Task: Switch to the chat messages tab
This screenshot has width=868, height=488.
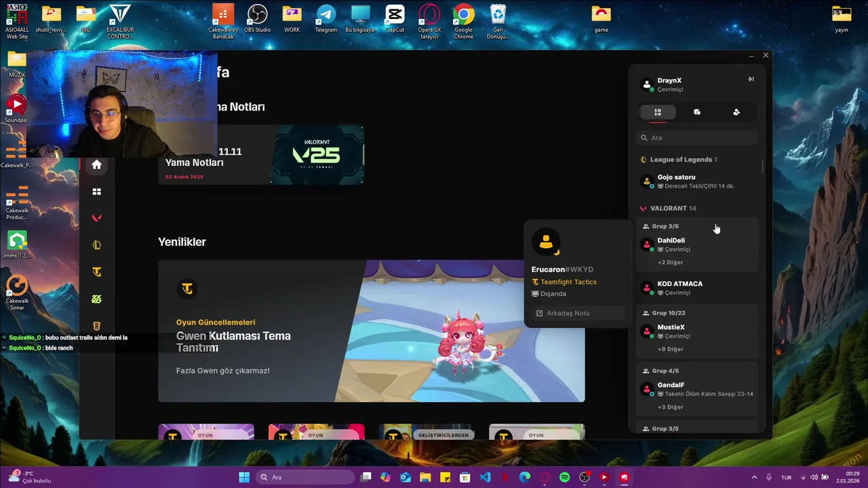Action: (x=697, y=113)
